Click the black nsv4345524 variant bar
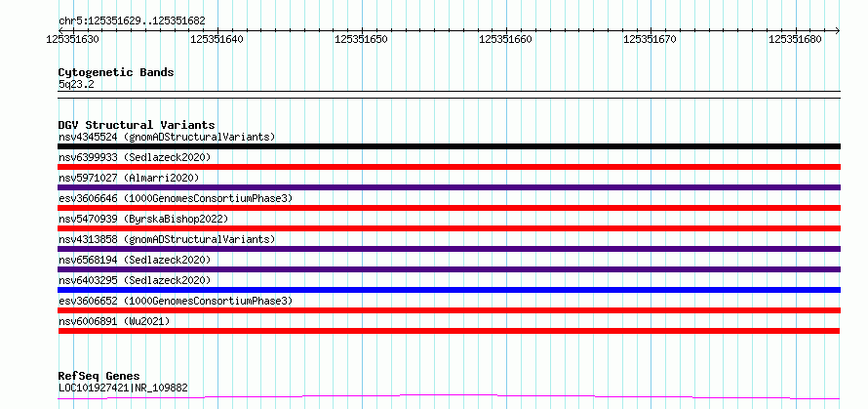868x409 pixels. pyautogui.click(x=449, y=146)
